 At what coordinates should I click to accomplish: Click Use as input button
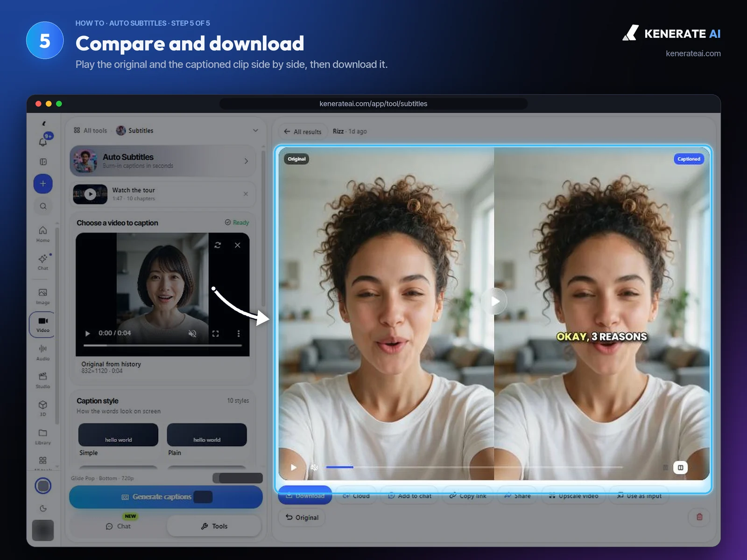click(639, 496)
